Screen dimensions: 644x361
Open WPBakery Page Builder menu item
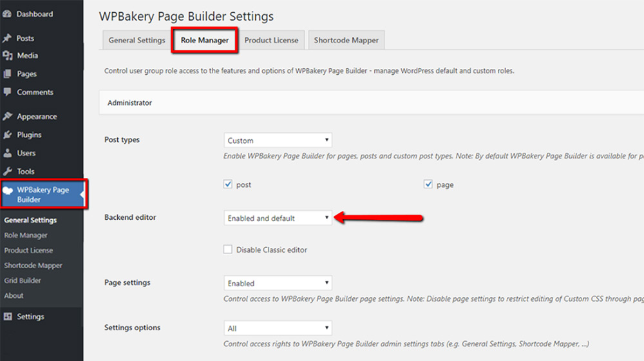(43, 195)
